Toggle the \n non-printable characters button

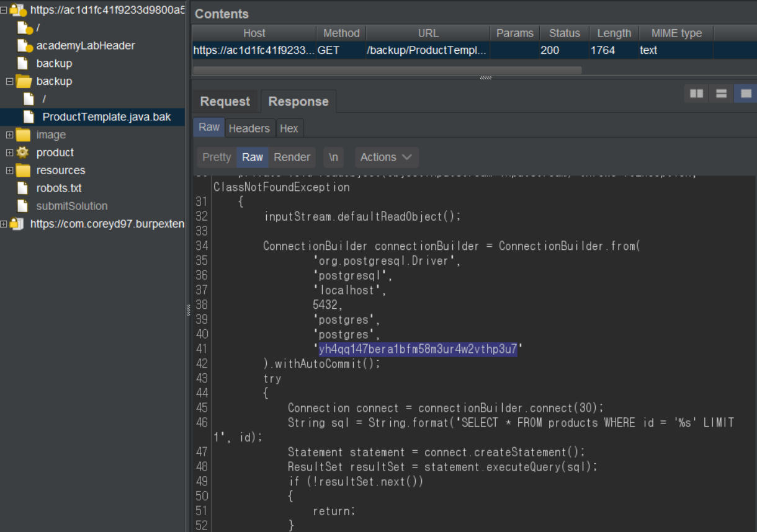(x=333, y=157)
